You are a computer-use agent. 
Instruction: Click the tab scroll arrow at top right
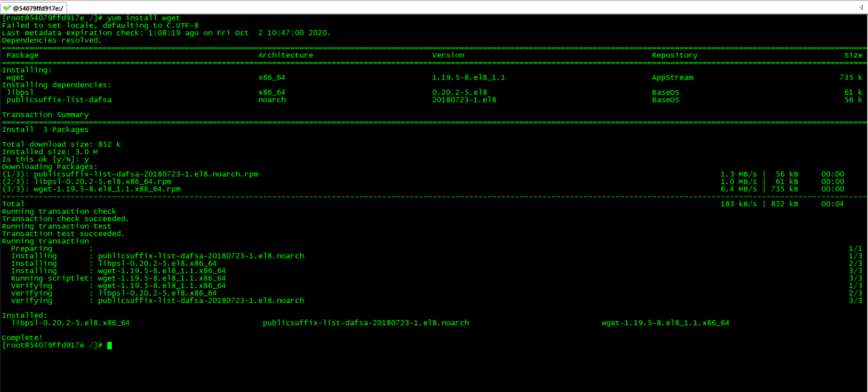[x=861, y=7]
